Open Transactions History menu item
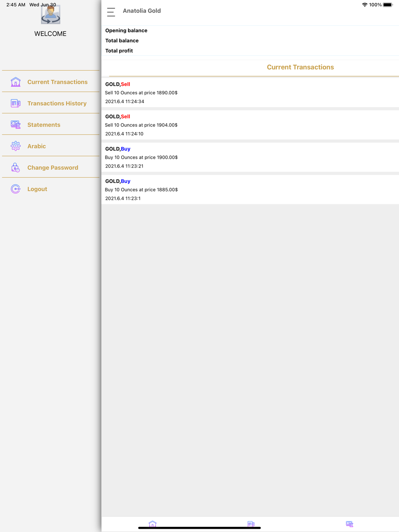 click(51, 103)
